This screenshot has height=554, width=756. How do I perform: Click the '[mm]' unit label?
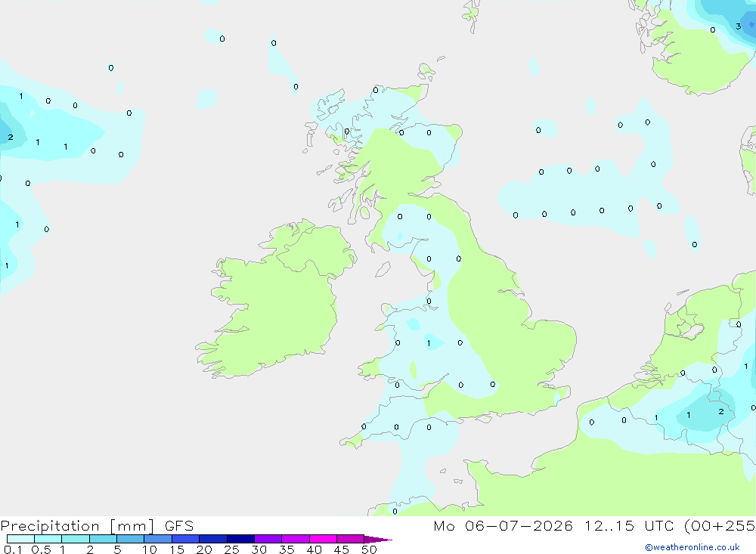point(132,526)
